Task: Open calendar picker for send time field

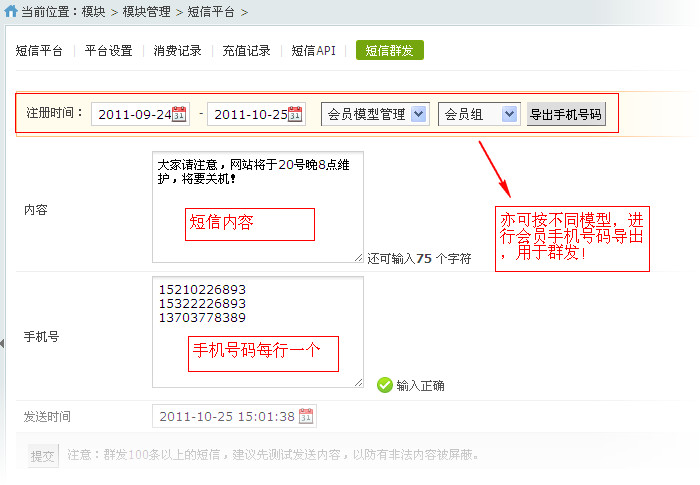Action: point(306,416)
